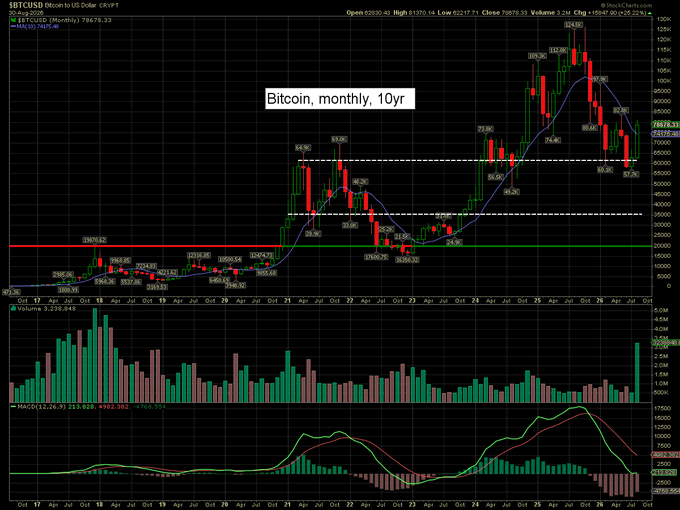Image resolution: width=680 pixels, height=510 pixels.
Task: Click the 82.8K price label
Action: (621, 111)
